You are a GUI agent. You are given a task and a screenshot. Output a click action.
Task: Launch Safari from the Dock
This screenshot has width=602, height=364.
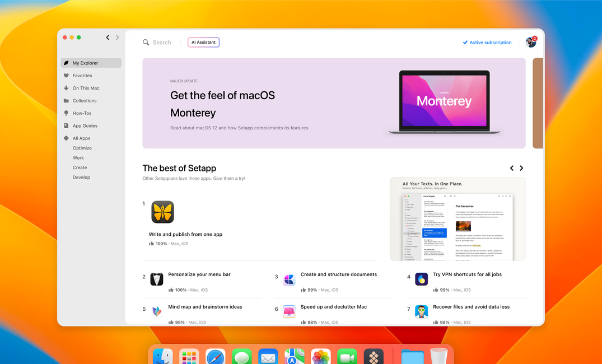[x=216, y=357]
